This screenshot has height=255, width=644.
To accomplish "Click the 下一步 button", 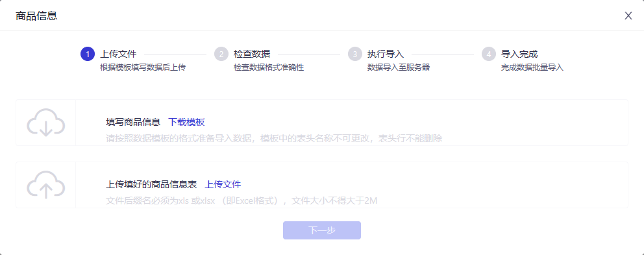I will click(322, 230).
